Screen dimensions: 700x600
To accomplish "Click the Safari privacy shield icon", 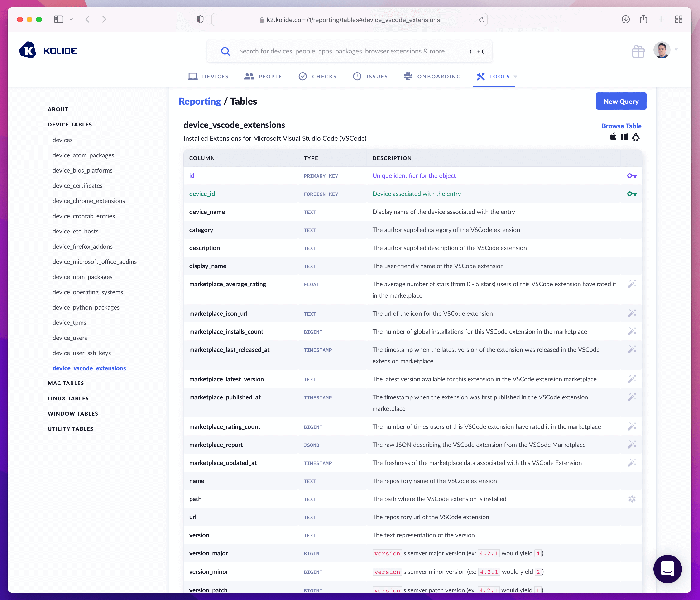I will pos(200,19).
